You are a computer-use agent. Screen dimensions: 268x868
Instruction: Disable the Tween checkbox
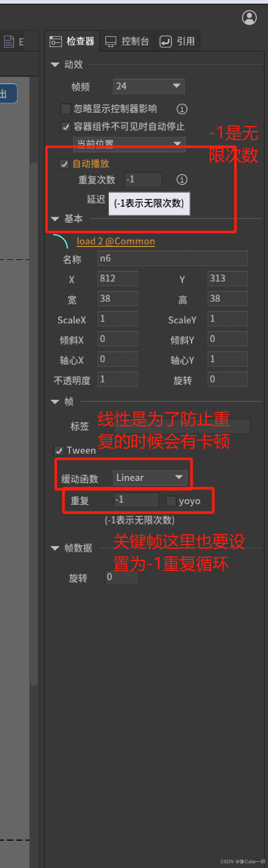(x=59, y=451)
